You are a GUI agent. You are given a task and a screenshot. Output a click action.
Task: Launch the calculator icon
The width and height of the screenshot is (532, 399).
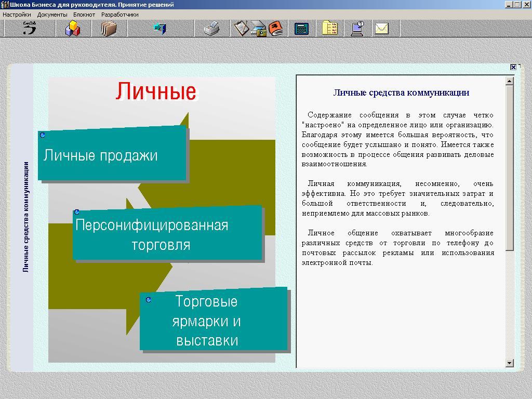[x=301, y=29]
